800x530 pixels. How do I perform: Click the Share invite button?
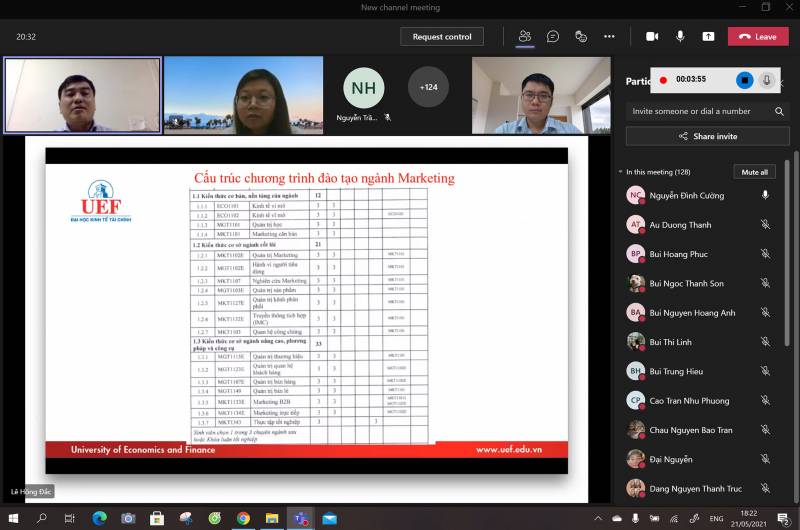[x=707, y=136]
